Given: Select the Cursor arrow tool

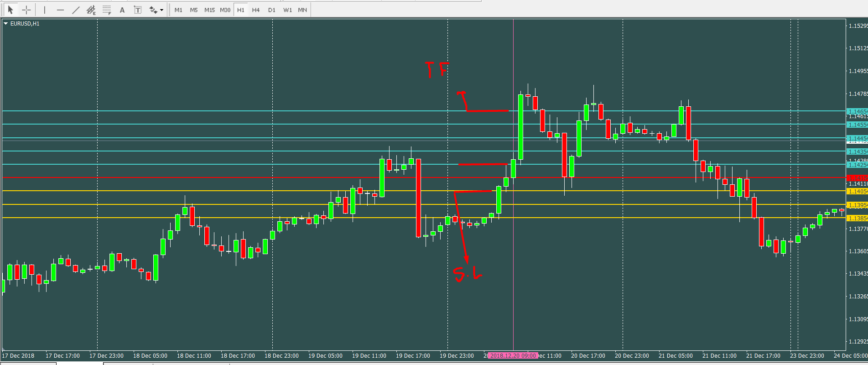Looking at the screenshot, I should (x=10, y=10).
